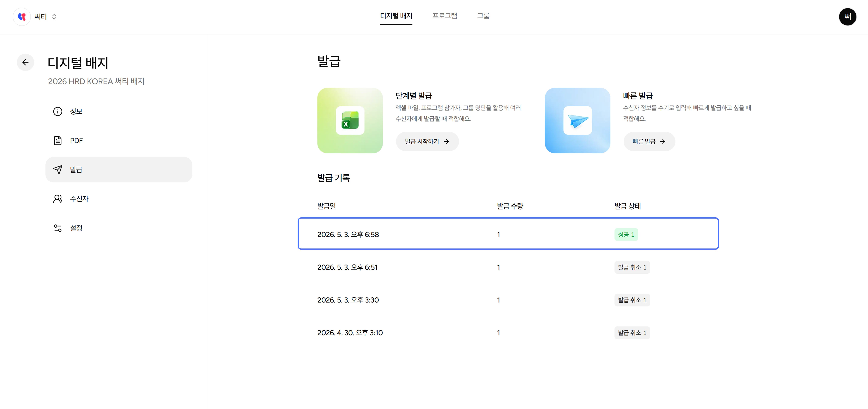Switch to the 프로그램 tab
Screen dimensions: 868x409
[444, 16]
